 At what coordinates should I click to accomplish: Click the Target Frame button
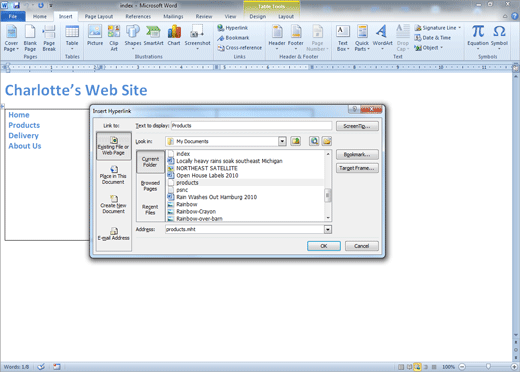point(357,168)
